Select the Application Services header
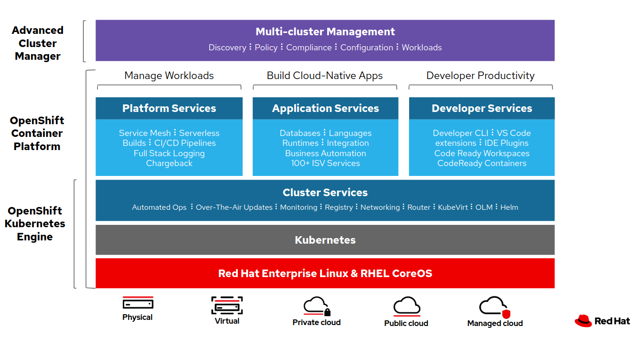The width and height of the screenshot is (644, 342). [x=325, y=108]
